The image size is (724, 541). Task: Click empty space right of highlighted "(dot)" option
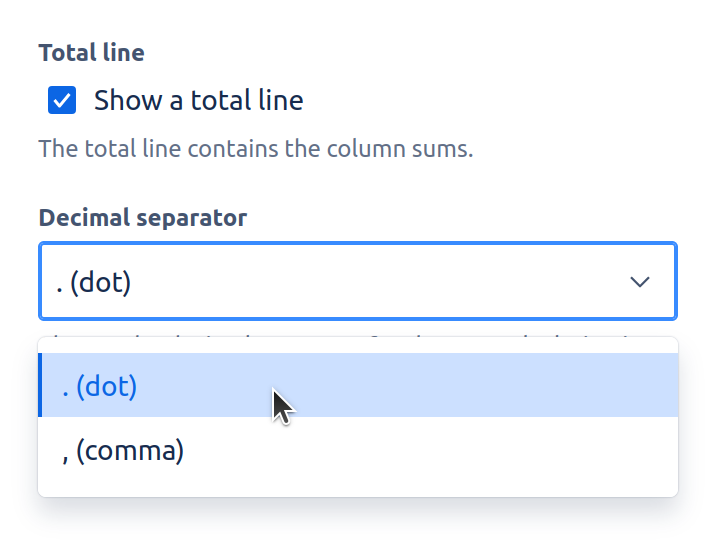pos(480,386)
